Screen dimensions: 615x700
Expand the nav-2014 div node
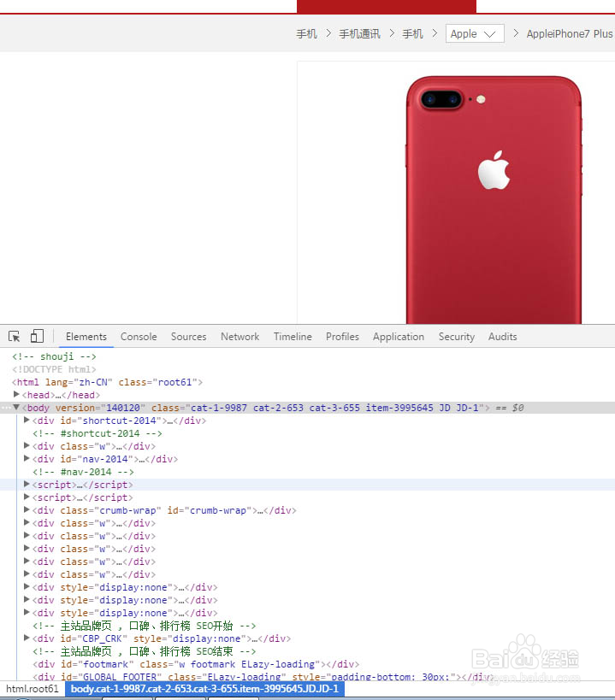pos(27,458)
